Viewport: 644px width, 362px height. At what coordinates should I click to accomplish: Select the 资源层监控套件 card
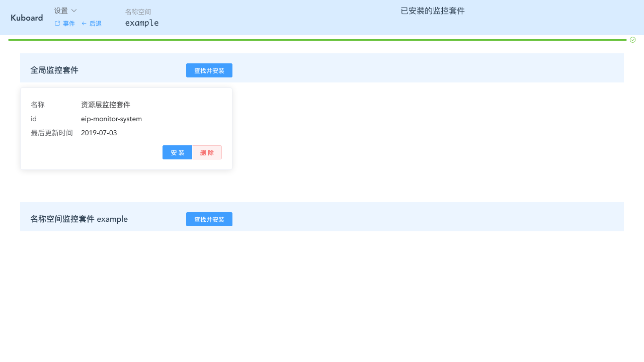126,128
